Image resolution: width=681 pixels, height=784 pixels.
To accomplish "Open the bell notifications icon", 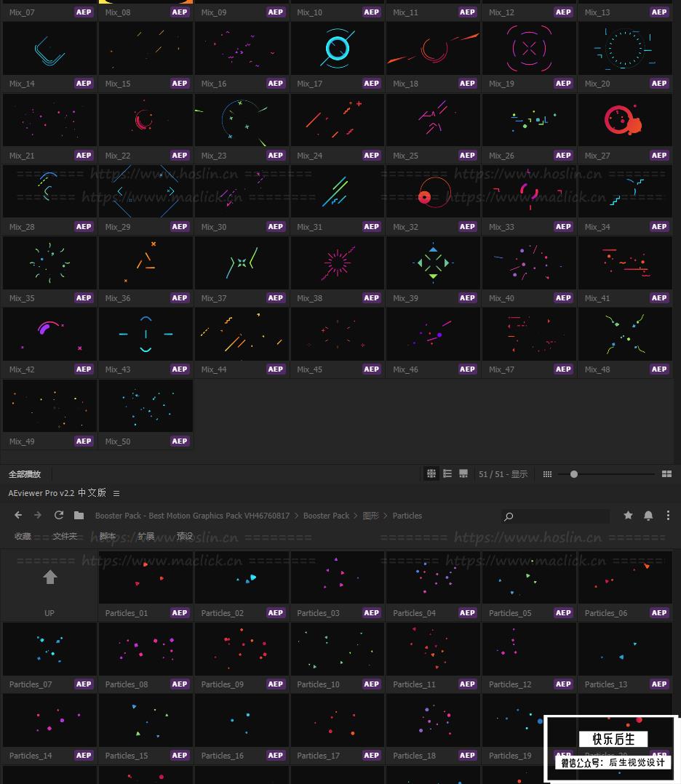I will click(x=648, y=516).
